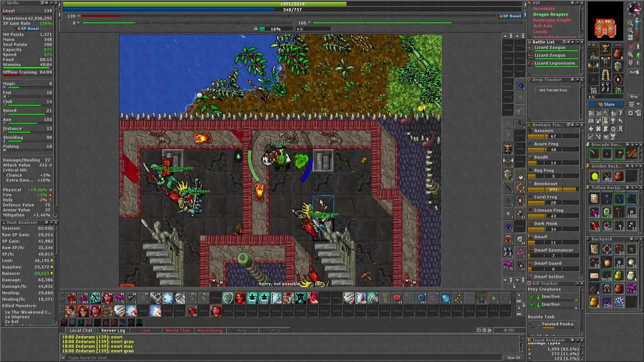The width and height of the screenshot is (644, 362).
Task: Collapse the Yellow Backpack container
Action: coord(637,188)
